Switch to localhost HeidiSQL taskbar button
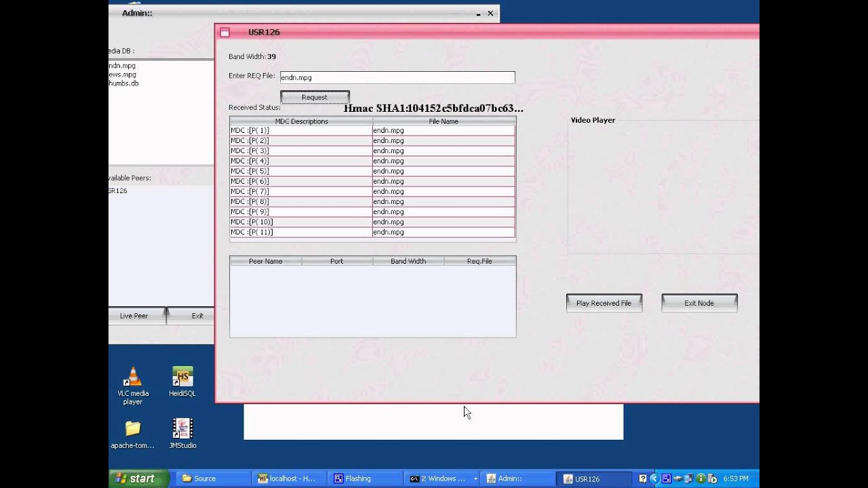The image size is (868, 488). 290,479
